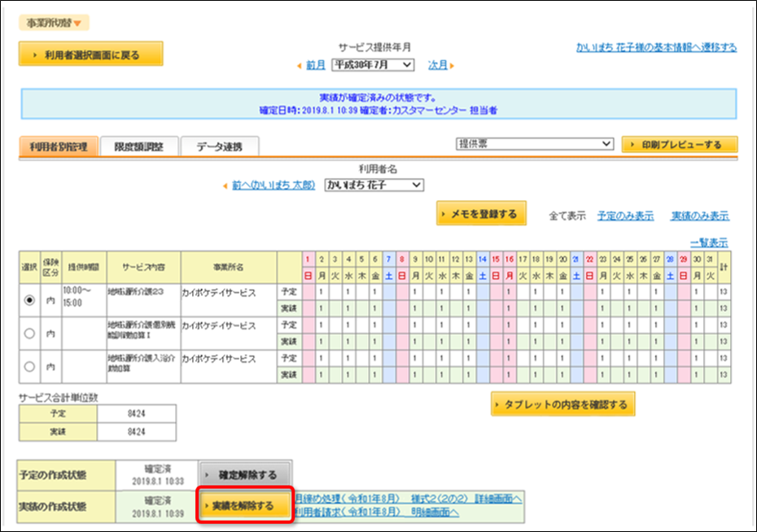Open the 事業所切替 dropdown
Screen dimensions: 757x532
[54, 23]
